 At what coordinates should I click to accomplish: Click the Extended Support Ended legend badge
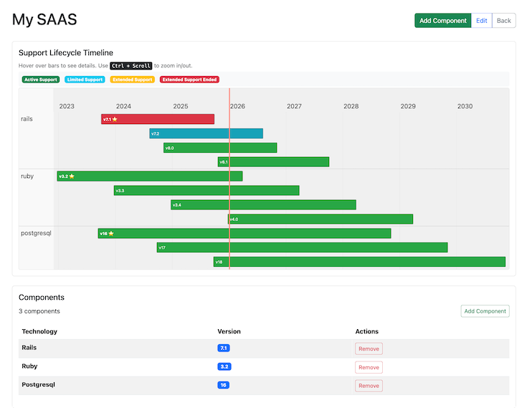(189, 80)
